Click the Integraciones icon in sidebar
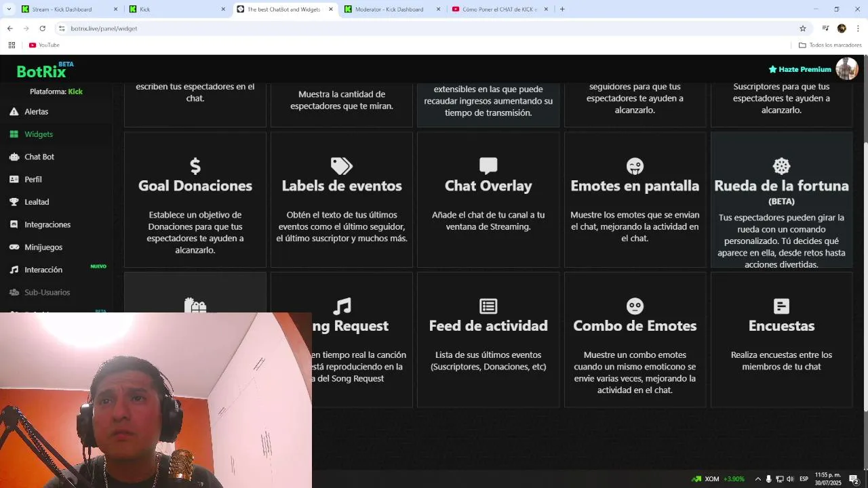Image resolution: width=868 pixels, height=488 pixels. [x=14, y=224]
